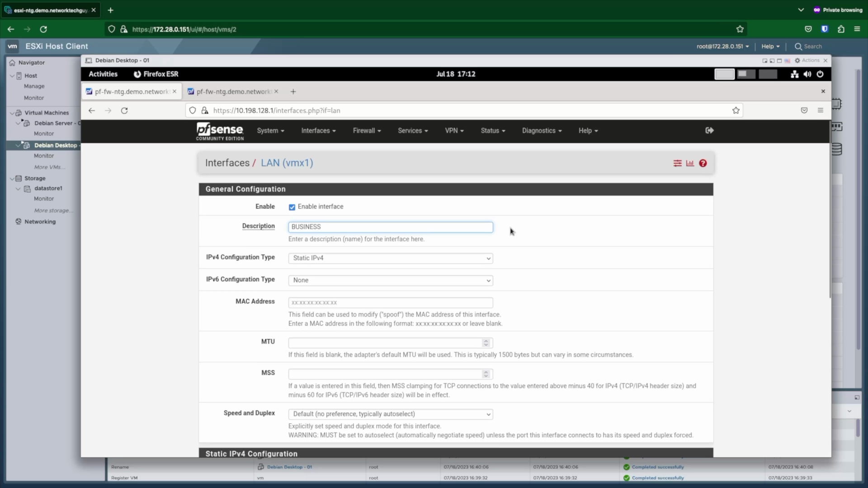Open the IPv6 Configuration Type dropdown
Image resolution: width=868 pixels, height=488 pixels.
pos(391,280)
